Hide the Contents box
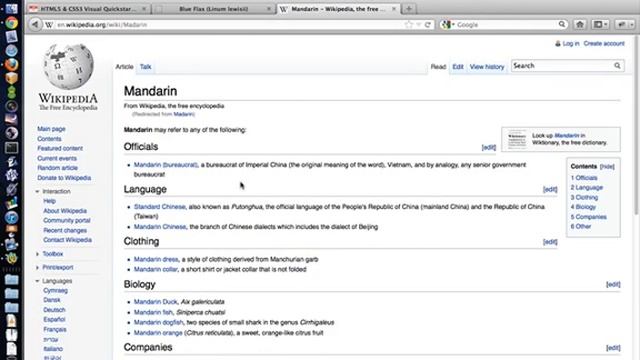The image size is (640, 360). coord(607,167)
